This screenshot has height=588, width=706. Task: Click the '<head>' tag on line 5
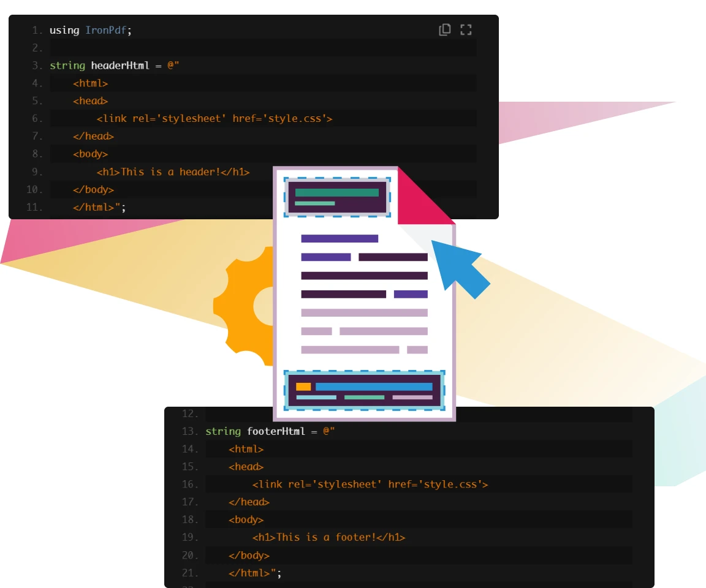tap(91, 101)
